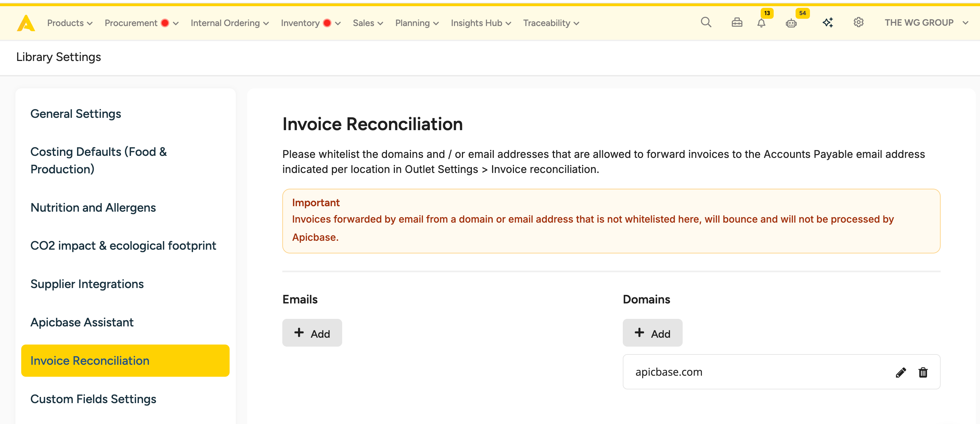
Task: Open the AI sparkle assistant icon
Action: coord(827,23)
